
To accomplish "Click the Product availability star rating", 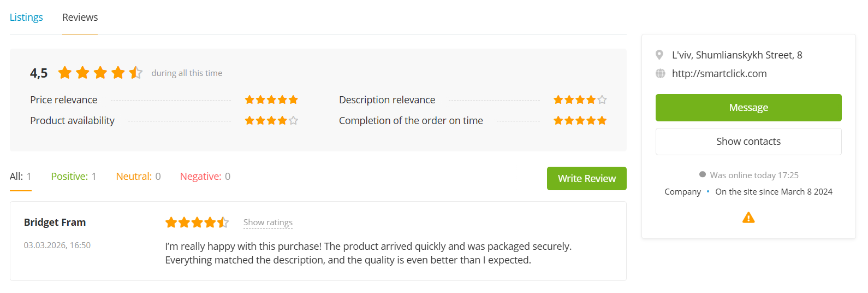I will pos(271,120).
